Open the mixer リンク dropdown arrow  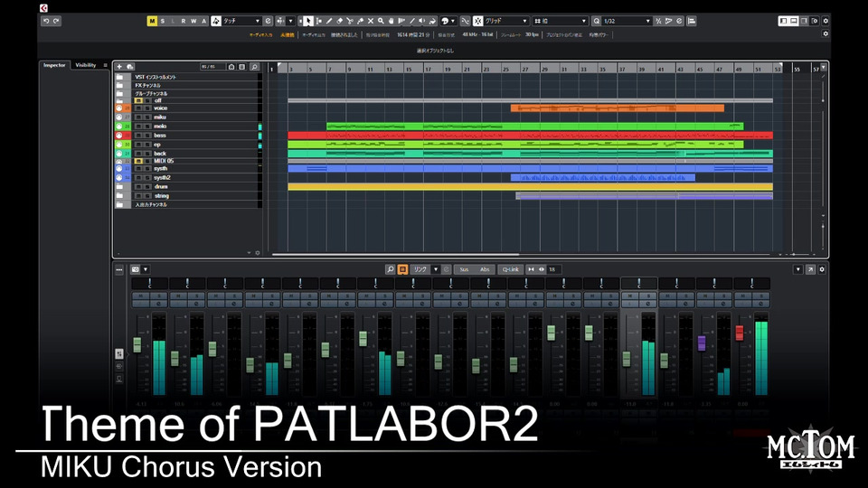tap(436, 269)
